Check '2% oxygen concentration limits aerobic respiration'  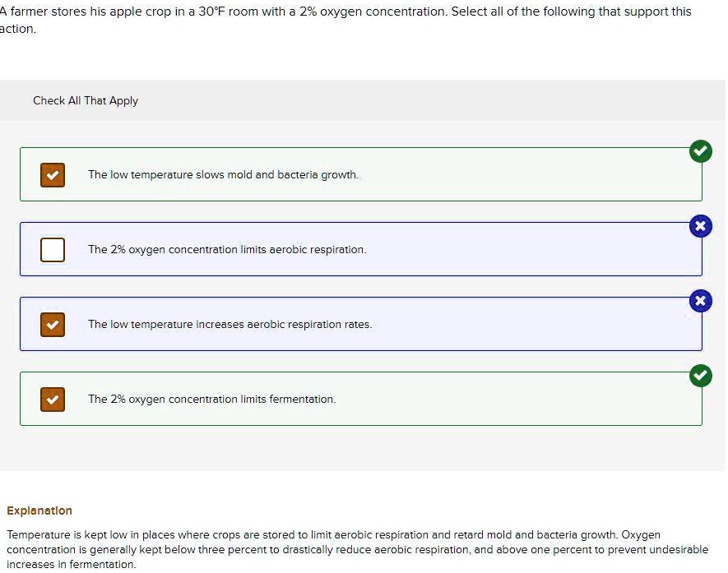pyautogui.click(x=53, y=250)
